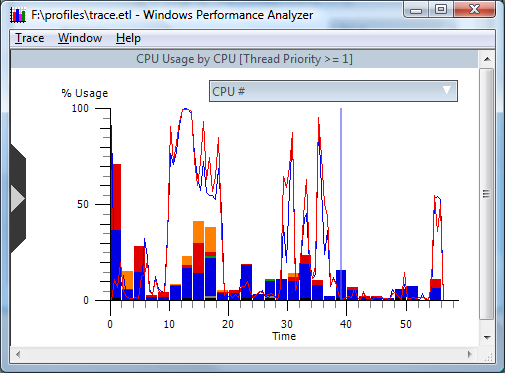Click the horizontal scrollbar right arrow
505x373 pixels.
(470, 354)
